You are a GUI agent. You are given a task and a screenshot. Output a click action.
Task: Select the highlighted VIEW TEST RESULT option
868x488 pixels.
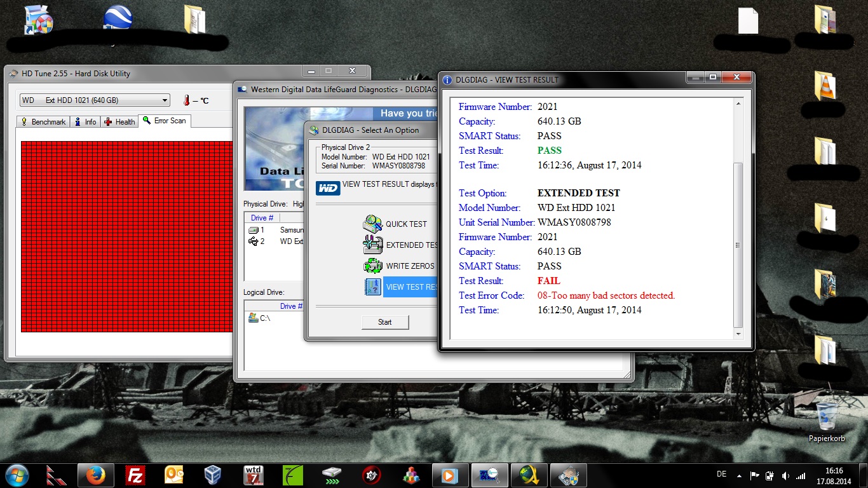(x=410, y=287)
